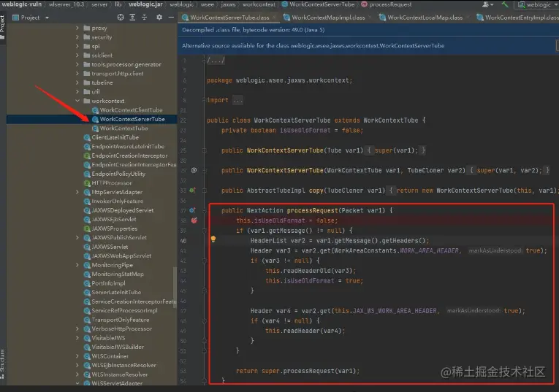This screenshot has height=392, width=559.
Task: Open MonitoringStatMap class
Action: 118,274
